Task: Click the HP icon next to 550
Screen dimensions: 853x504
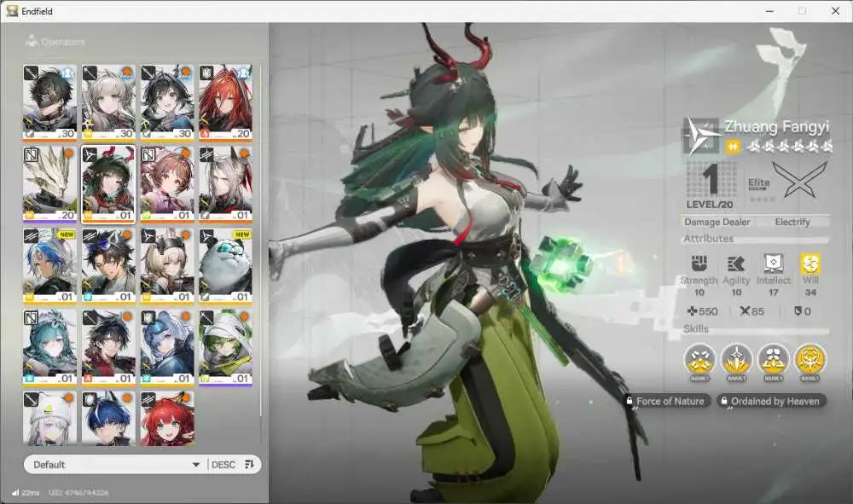Action: (692, 311)
